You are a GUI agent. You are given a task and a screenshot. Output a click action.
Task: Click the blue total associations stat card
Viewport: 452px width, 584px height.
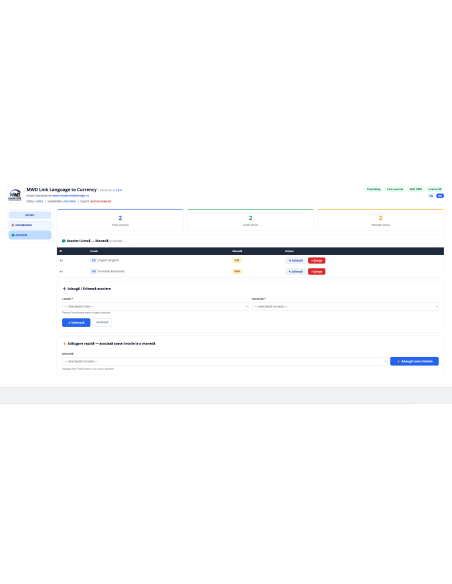pyautogui.click(x=120, y=220)
